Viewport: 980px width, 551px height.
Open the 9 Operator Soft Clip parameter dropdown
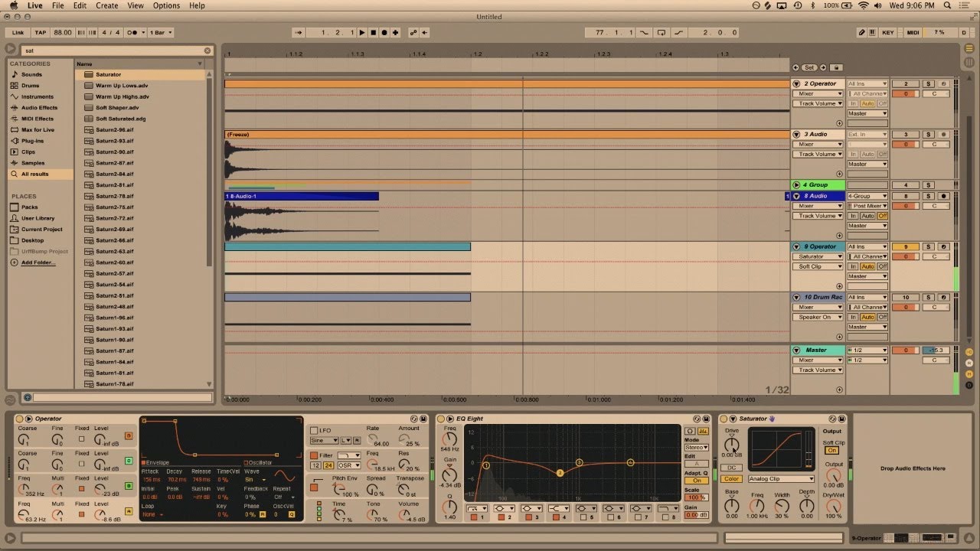818,266
